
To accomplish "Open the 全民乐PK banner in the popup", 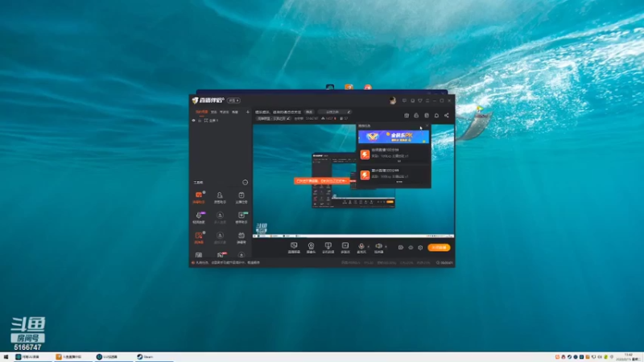I will (x=394, y=137).
